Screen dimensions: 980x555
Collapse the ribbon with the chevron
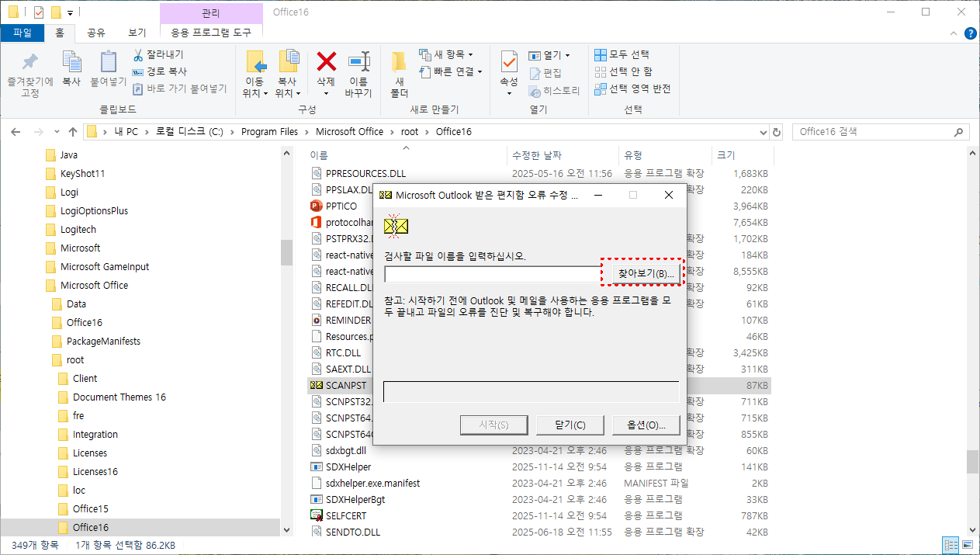954,33
